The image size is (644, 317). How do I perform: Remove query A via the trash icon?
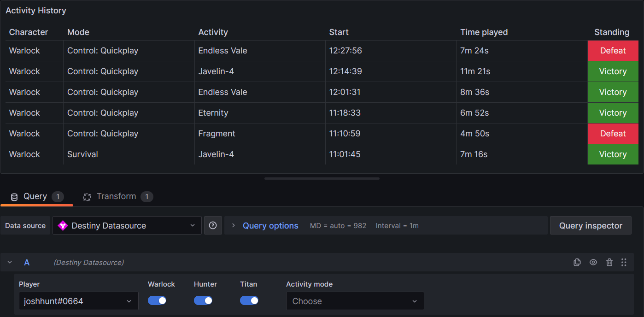point(609,262)
